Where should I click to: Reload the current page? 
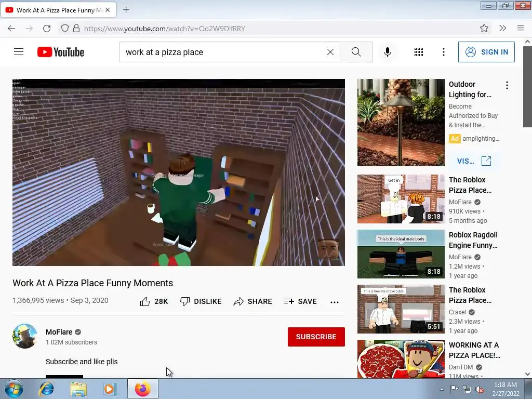(47, 29)
